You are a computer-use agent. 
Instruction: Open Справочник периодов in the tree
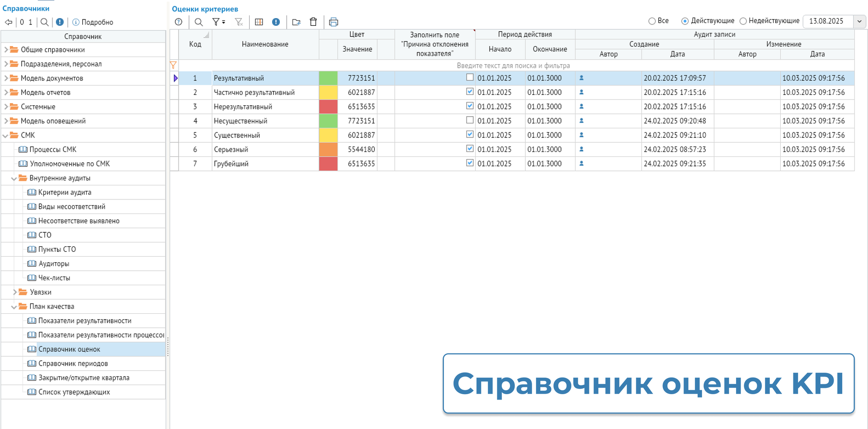(73, 363)
